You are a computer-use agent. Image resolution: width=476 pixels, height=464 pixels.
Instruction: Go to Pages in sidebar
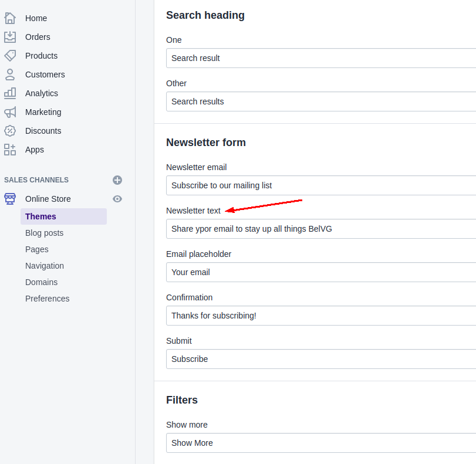(36, 249)
